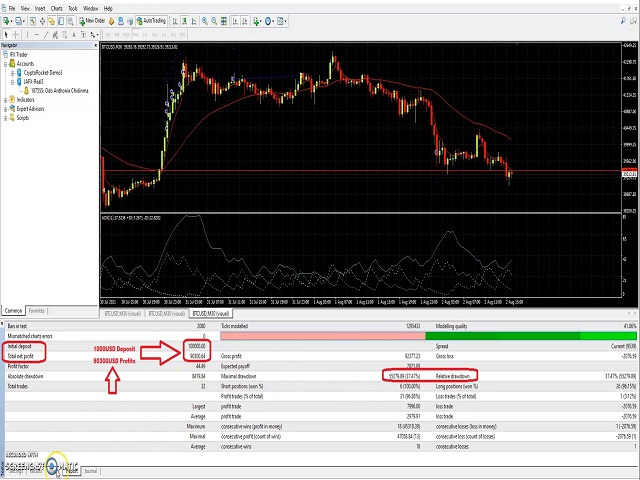
Task: Select the Horizontal Line drawing tool
Action: click(x=37, y=35)
